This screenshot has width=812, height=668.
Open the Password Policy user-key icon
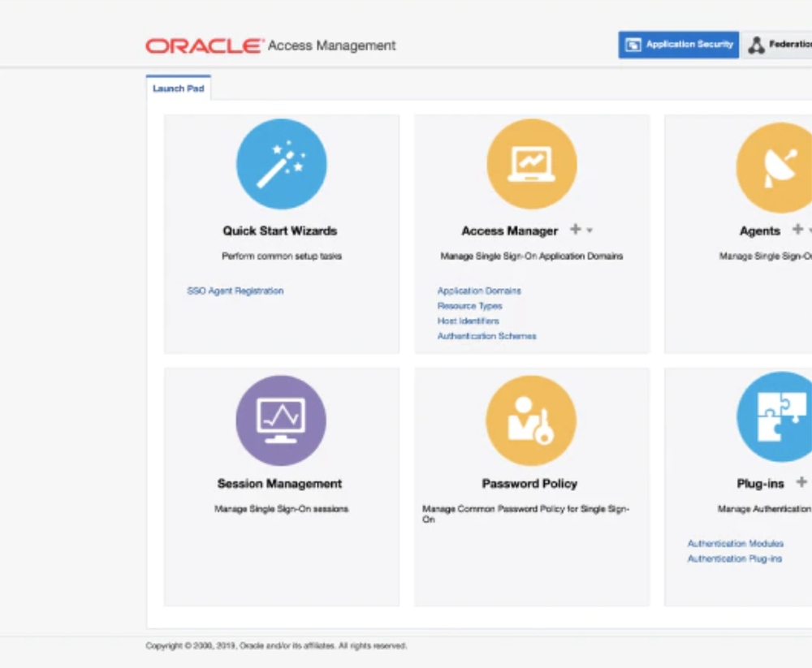tap(531, 420)
